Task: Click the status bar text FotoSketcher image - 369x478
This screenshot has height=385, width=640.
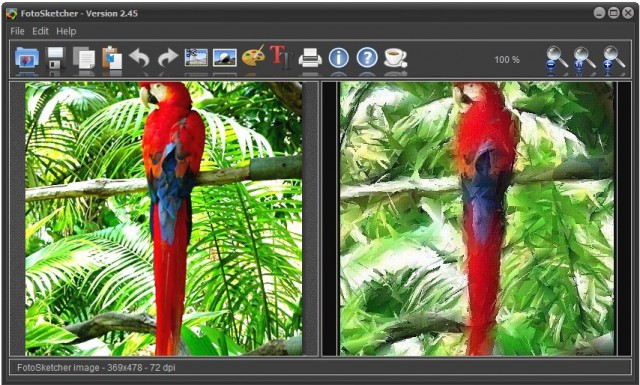Action: pos(96,367)
